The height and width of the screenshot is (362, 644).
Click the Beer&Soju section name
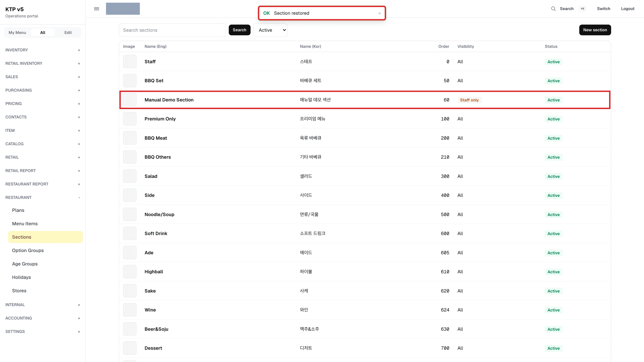point(156,329)
